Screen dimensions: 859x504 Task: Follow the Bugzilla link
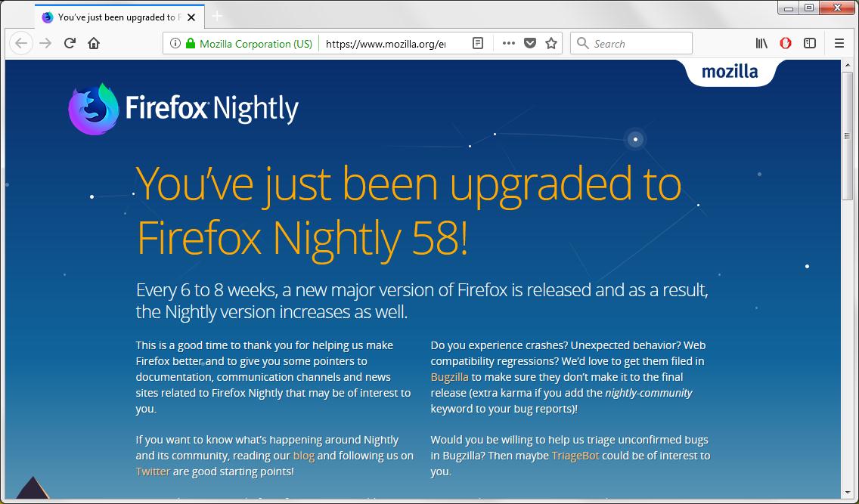tap(450, 377)
